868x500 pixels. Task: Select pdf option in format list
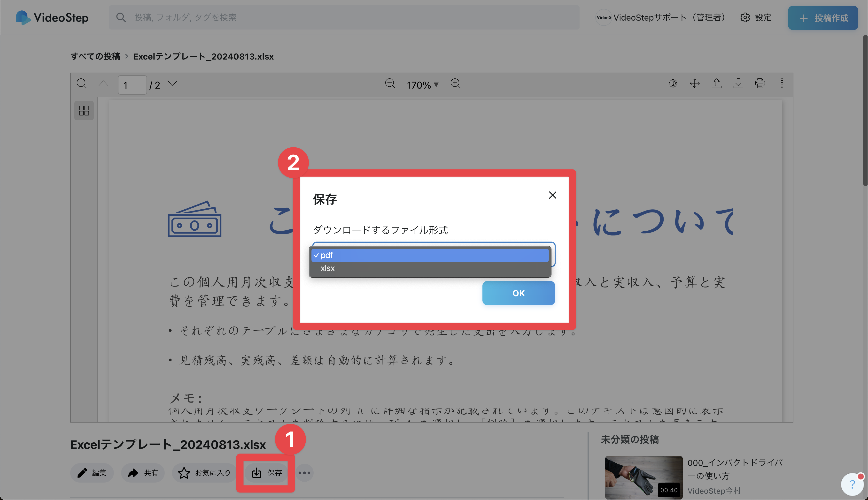pyautogui.click(x=430, y=255)
